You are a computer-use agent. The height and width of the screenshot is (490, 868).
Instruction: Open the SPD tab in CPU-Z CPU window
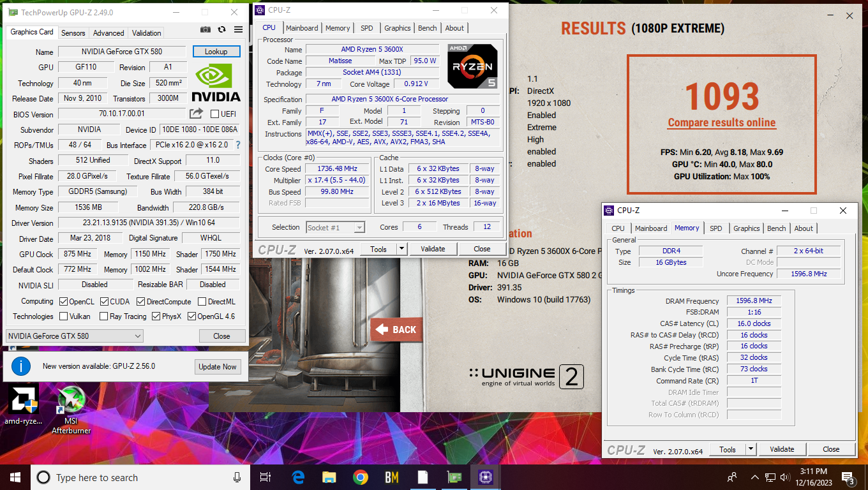tap(366, 28)
